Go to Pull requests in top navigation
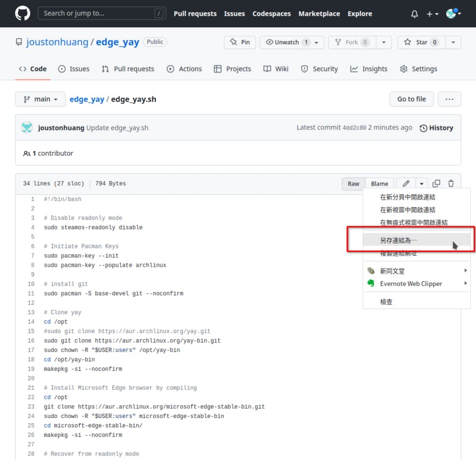476x460 pixels. click(195, 14)
